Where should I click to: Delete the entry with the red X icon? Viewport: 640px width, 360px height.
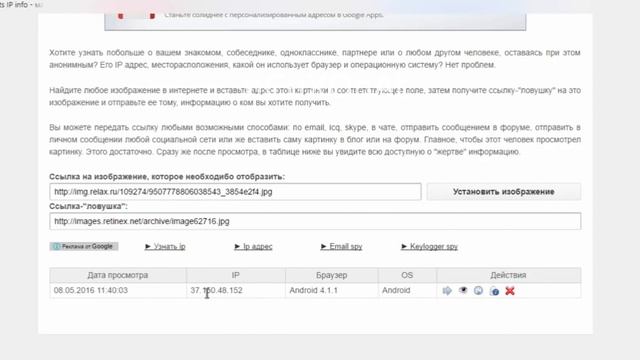[x=510, y=291]
